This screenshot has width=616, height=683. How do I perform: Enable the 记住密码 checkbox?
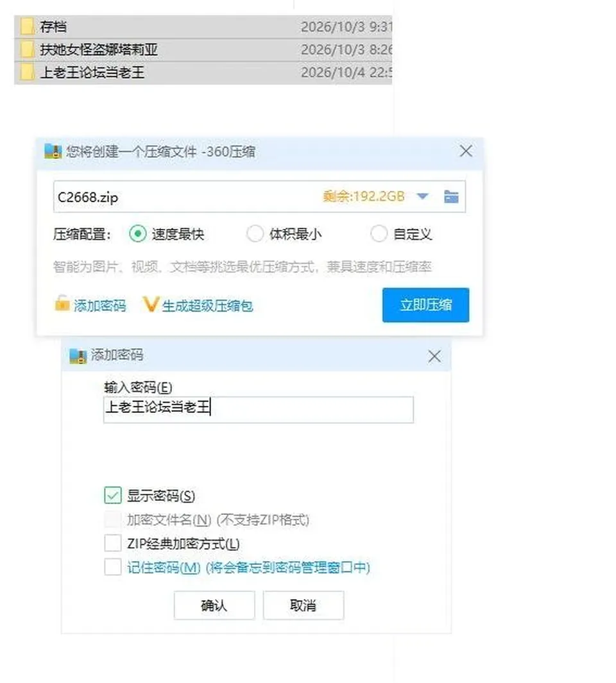(x=113, y=567)
